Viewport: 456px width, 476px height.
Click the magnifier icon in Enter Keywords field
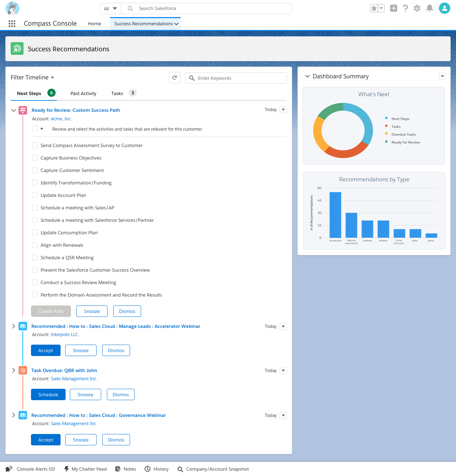(192, 78)
